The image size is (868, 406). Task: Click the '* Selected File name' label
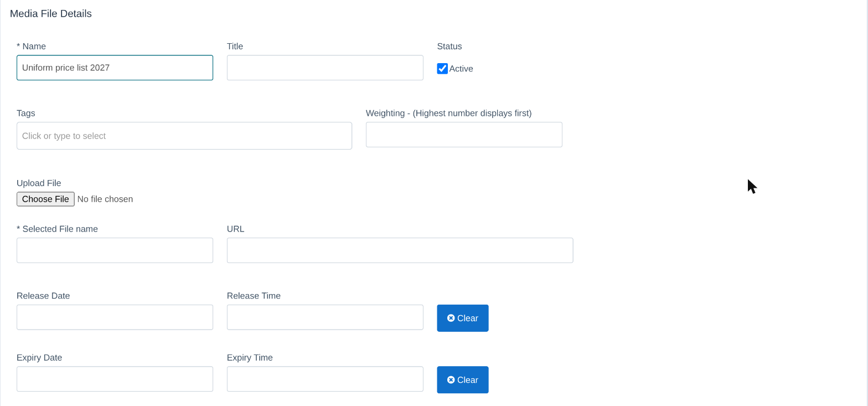tap(57, 229)
